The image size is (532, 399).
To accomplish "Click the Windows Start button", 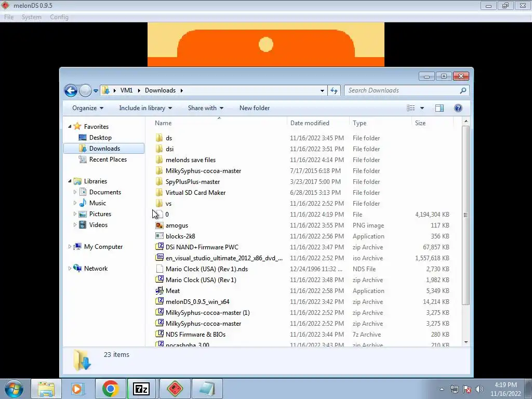I will point(14,389).
